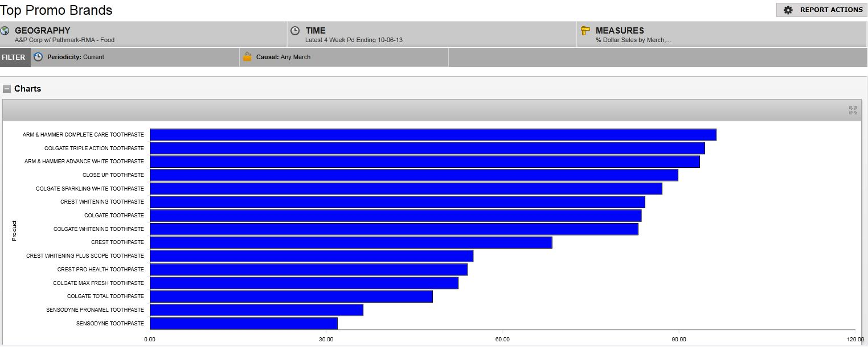The height and width of the screenshot is (347, 868).
Task: Click the Arm & Hammer Complete Care bar
Action: pos(433,135)
